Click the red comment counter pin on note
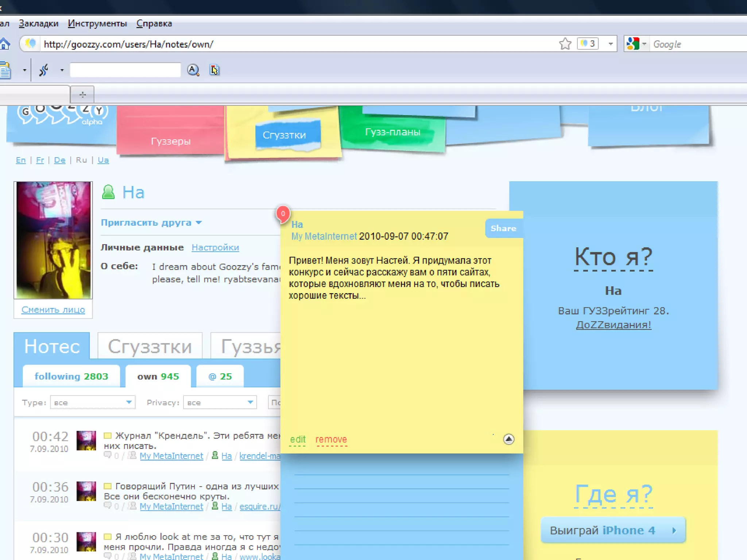This screenshot has width=747, height=560. pyautogui.click(x=283, y=214)
